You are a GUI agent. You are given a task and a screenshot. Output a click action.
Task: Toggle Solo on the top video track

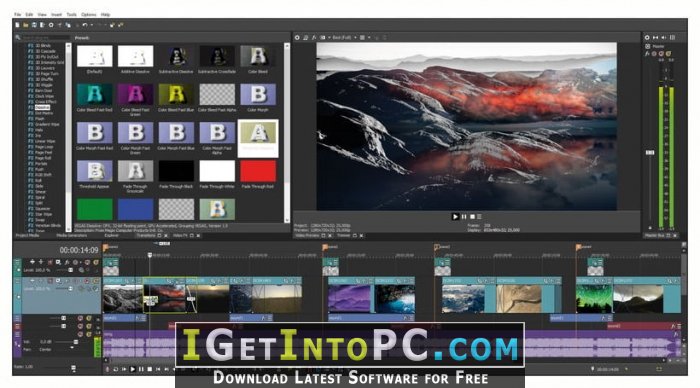pos(95,263)
